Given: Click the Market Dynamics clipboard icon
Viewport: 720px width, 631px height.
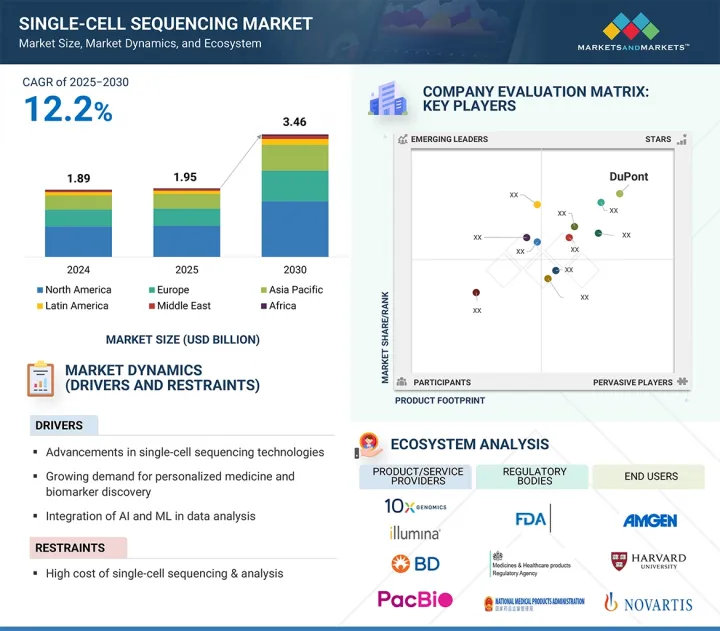Looking at the screenshot, I should coord(40,378).
